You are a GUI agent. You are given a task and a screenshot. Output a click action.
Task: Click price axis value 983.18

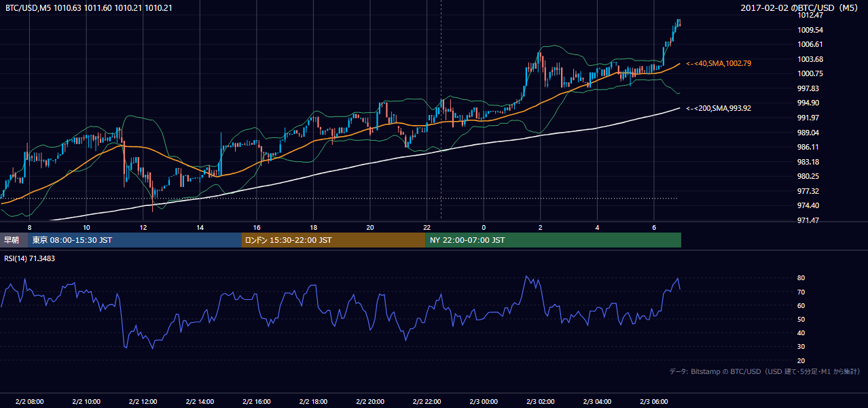point(809,162)
